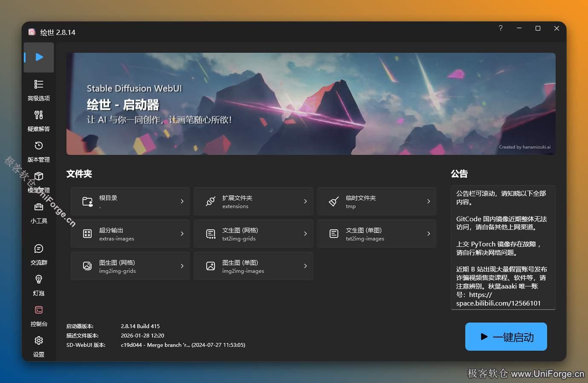Click '2.8.14 Build 415' version text
Viewport: 588px width, 383px height.
click(x=140, y=326)
